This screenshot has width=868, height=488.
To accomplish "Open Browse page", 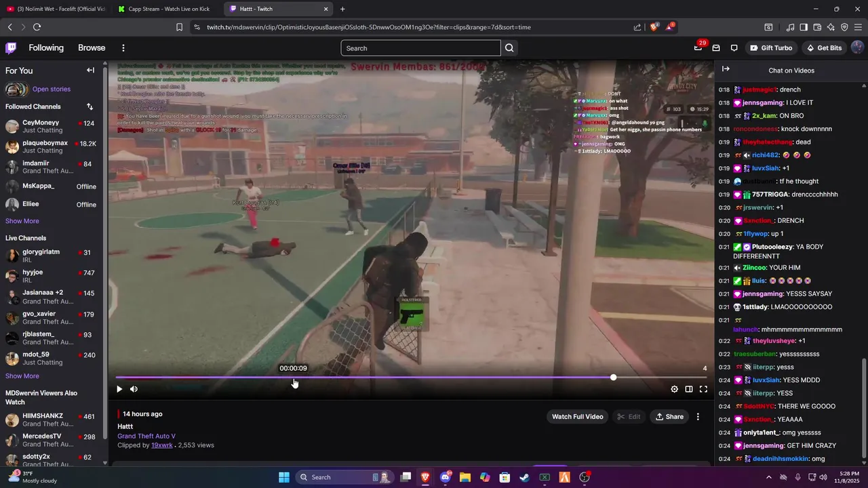I will click(x=92, y=48).
